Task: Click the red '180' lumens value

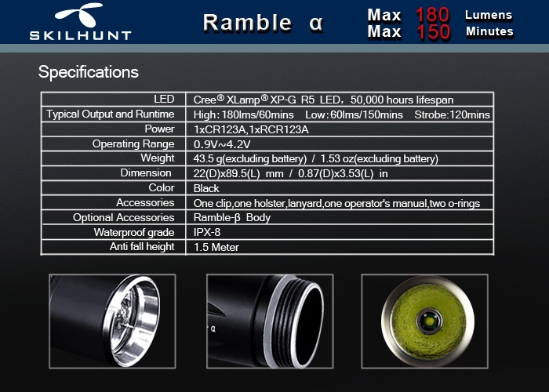Action: click(432, 15)
